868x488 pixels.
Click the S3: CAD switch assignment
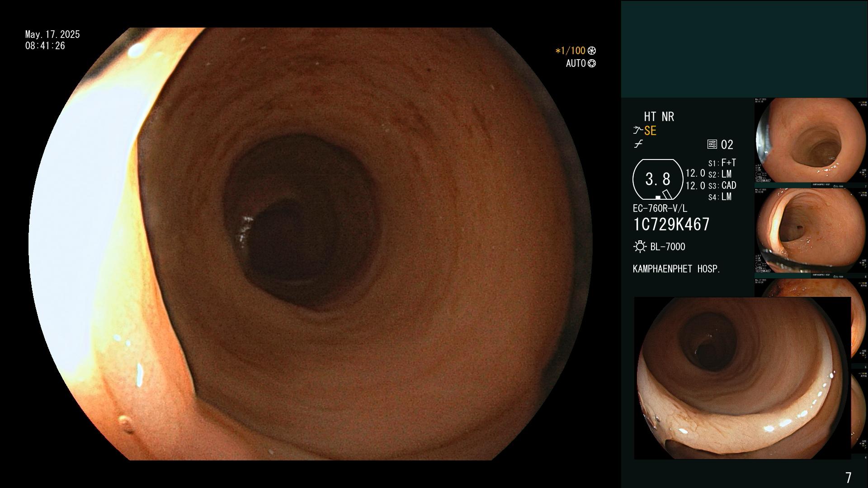[722, 185]
